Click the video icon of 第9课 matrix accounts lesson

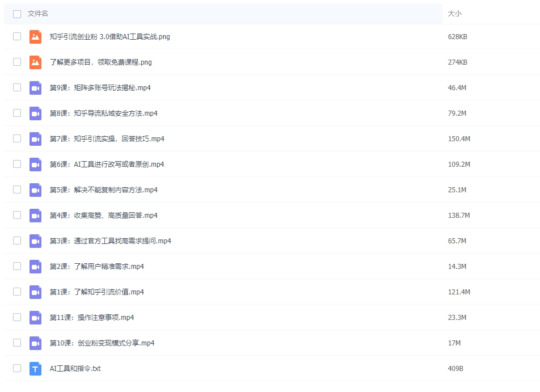(35, 87)
